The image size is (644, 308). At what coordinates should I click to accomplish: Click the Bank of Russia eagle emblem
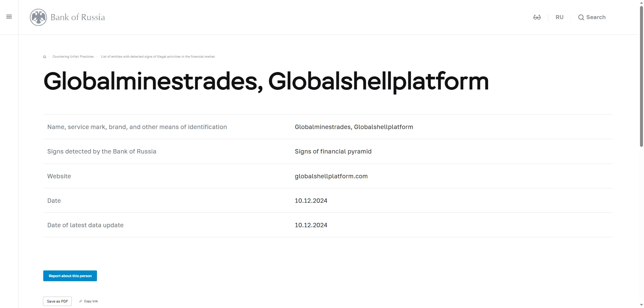pyautogui.click(x=38, y=17)
